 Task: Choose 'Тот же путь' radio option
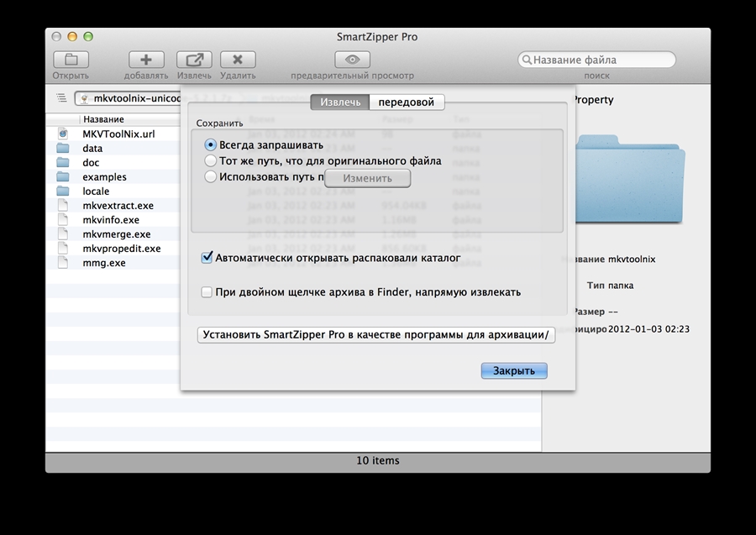tap(211, 160)
